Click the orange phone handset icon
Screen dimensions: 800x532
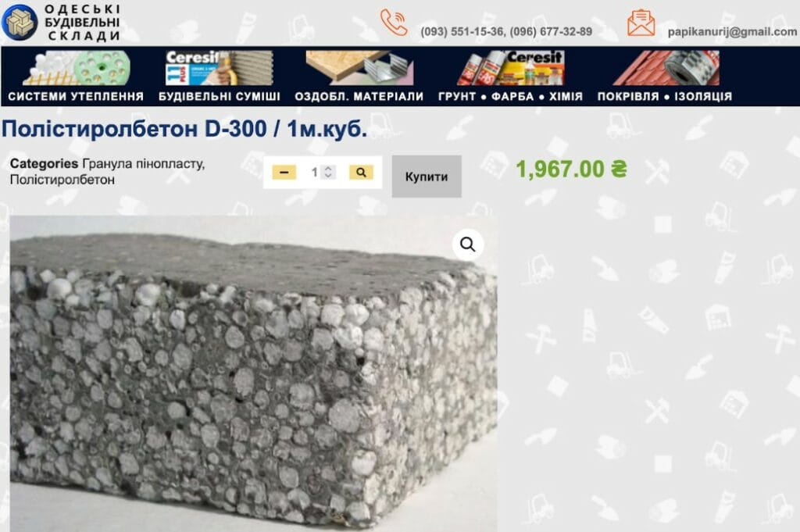point(394,23)
